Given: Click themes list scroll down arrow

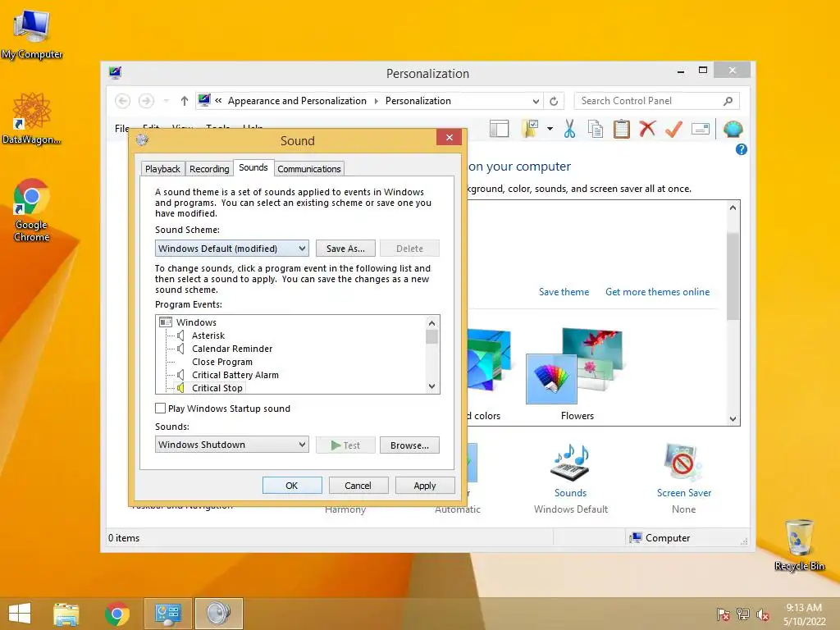Looking at the screenshot, I should point(733,419).
